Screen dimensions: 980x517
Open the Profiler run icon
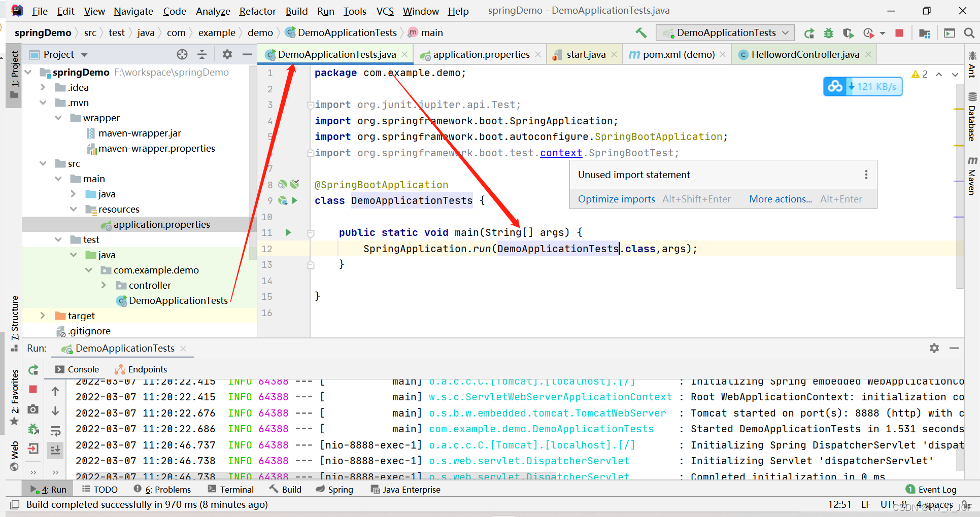tap(868, 33)
